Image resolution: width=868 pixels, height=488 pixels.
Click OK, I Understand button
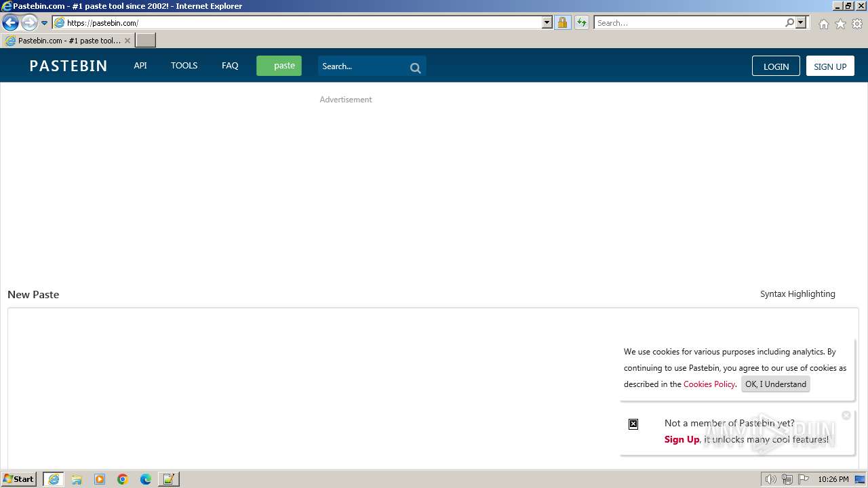click(x=776, y=384)
